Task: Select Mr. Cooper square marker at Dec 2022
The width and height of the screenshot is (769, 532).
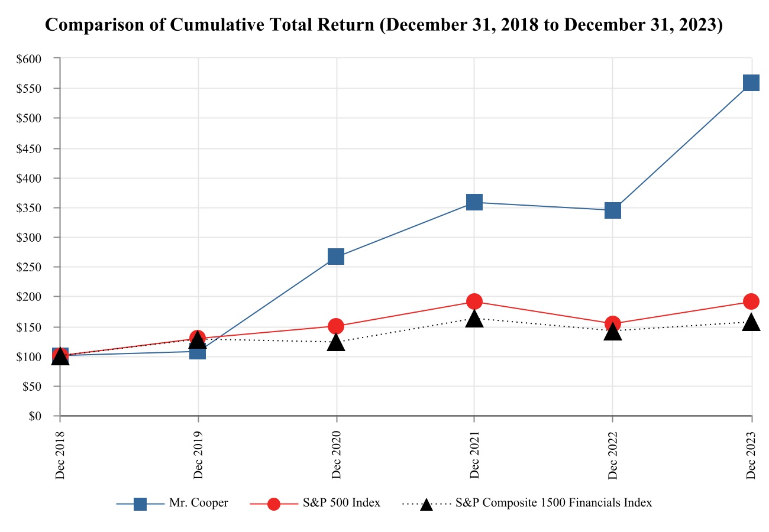Action: (612, 210)
